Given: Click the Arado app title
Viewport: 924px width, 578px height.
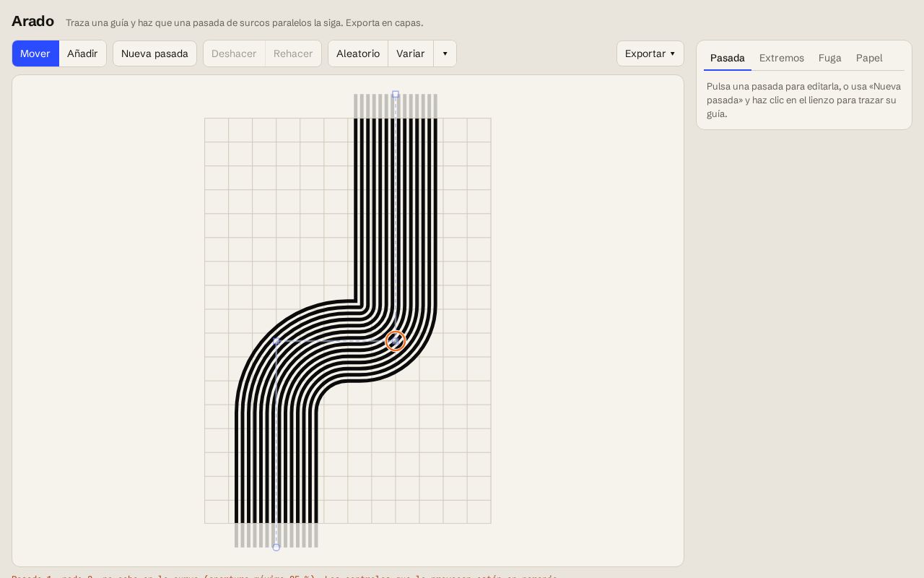Looking at the screenshot, I should point(32,21).
